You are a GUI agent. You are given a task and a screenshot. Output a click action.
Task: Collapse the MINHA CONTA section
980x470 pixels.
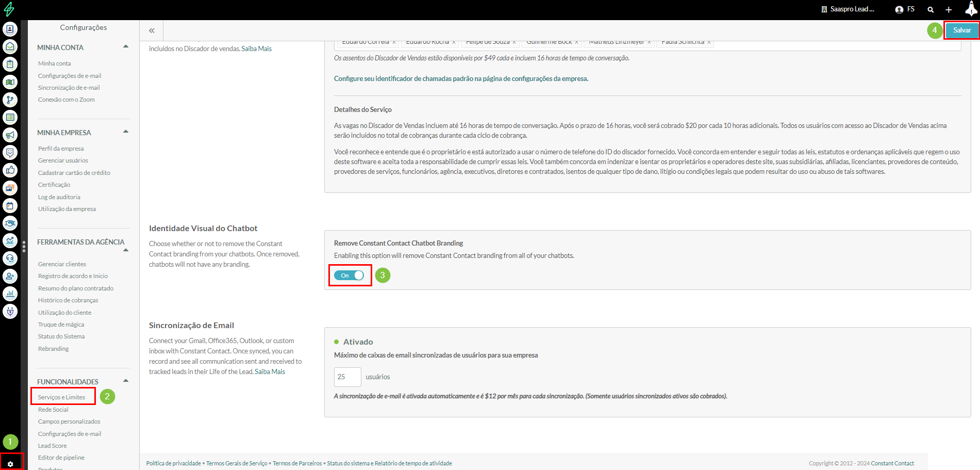click(126, 46)
